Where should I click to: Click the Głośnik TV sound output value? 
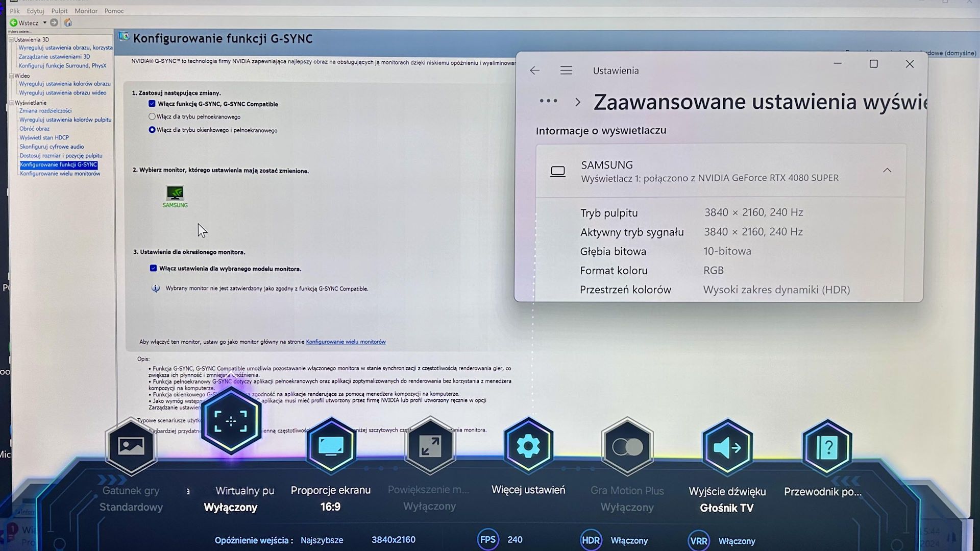point(727,508)
